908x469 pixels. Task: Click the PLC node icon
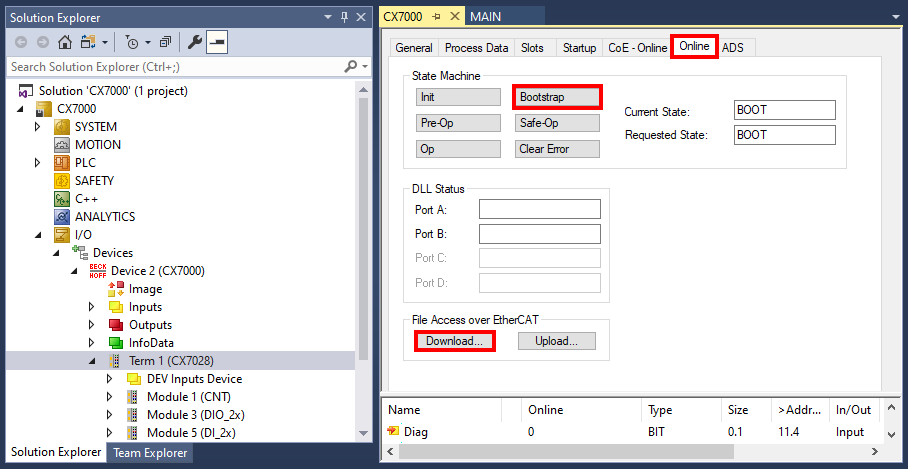click(x=62, y=163)
